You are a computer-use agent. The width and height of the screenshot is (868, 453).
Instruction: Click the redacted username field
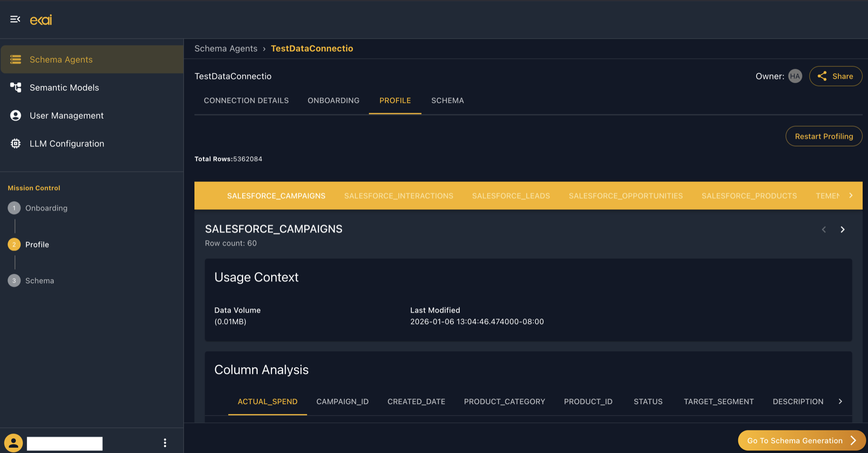(65, 443)
